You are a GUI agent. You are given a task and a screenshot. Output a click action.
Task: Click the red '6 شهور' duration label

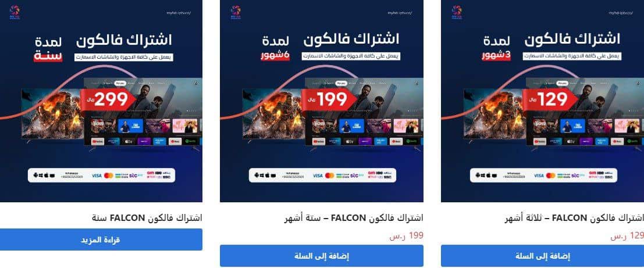pyautogui.click(x=275, y=56)
